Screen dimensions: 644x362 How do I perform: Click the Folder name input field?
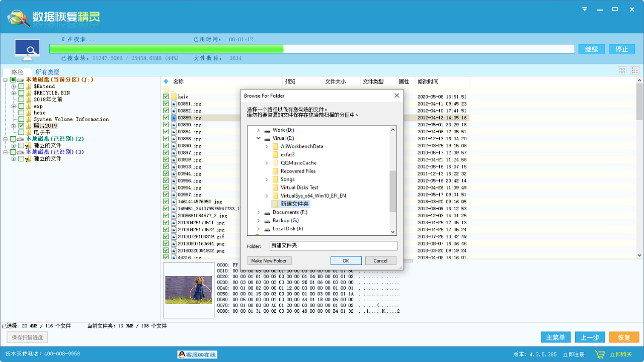point(333,246)
